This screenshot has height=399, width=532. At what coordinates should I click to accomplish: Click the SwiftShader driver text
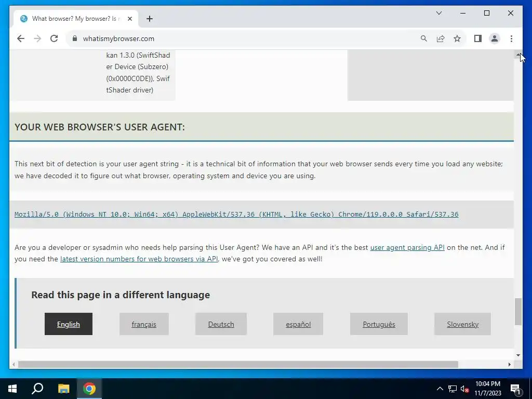click(x=129, y=90)
